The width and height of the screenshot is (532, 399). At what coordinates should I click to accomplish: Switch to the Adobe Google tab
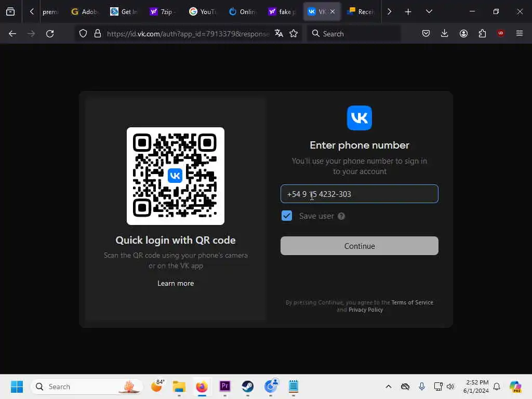click(86, 12)
